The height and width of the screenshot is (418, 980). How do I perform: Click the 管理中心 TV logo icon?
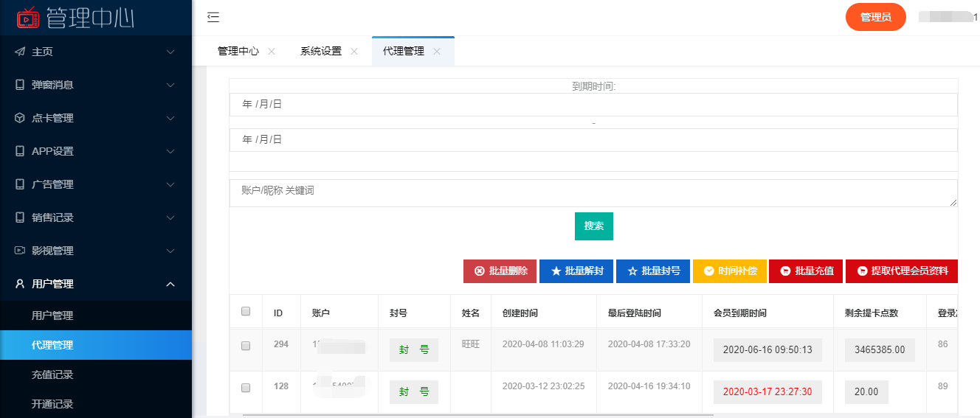28,17
